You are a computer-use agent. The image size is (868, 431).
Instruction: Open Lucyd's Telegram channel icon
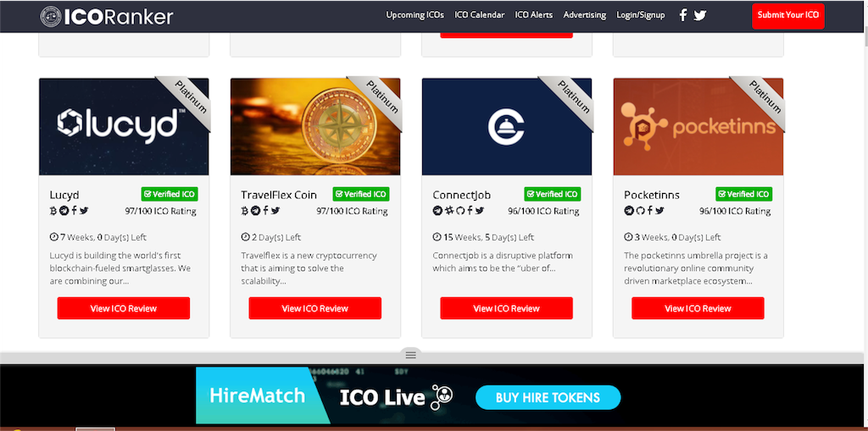pyautogui.click(x=64, y=211)
